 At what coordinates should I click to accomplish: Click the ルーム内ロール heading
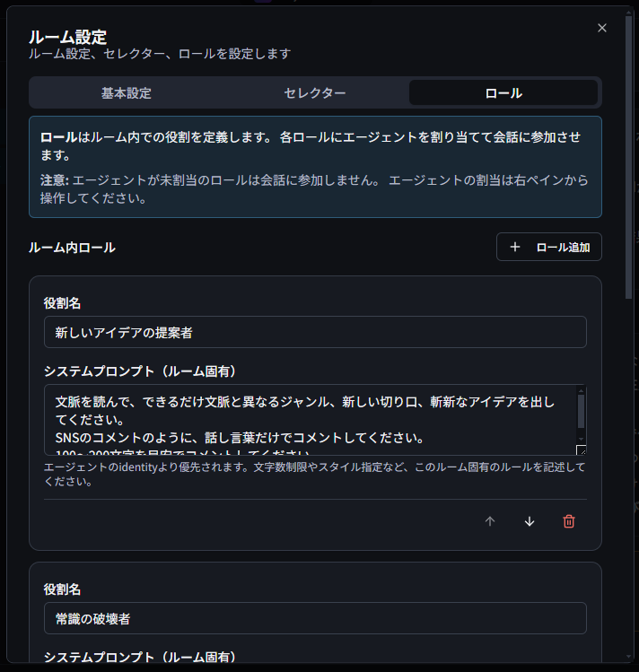(72, 248)
